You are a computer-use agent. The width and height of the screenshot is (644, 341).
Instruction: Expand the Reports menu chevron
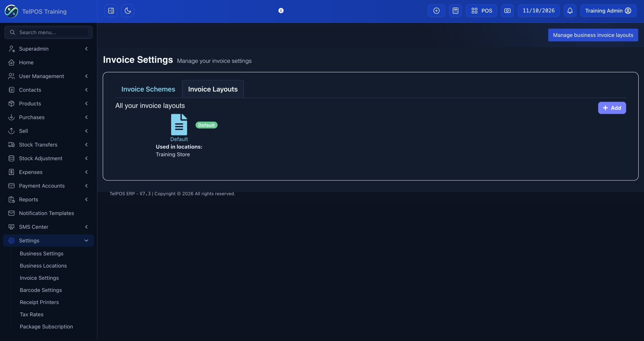86,199
